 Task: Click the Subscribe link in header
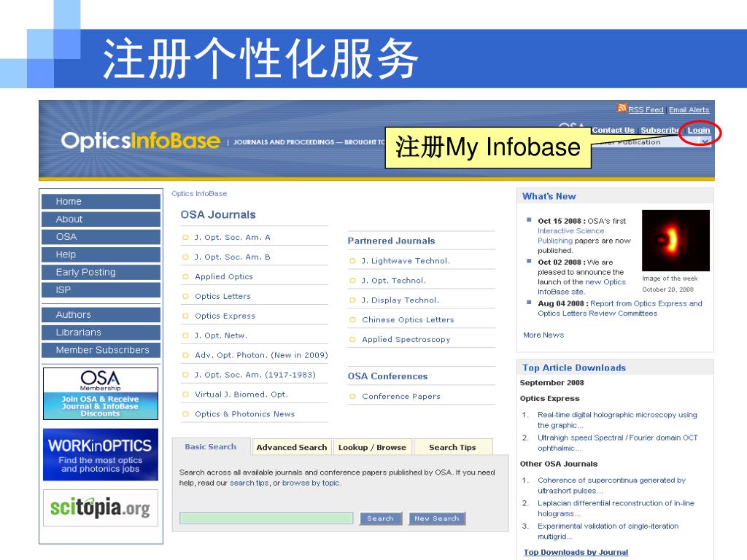pyautogui.click(x=659, y=130)
